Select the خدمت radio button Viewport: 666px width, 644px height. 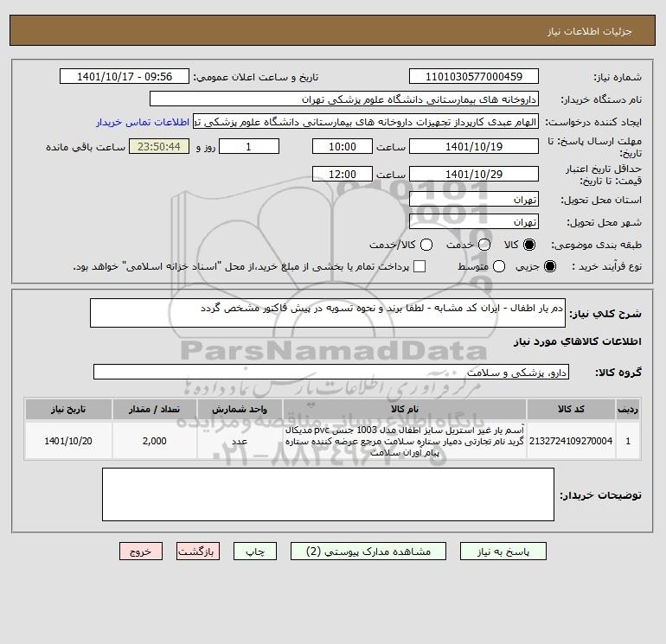click(x=484, y=245)
